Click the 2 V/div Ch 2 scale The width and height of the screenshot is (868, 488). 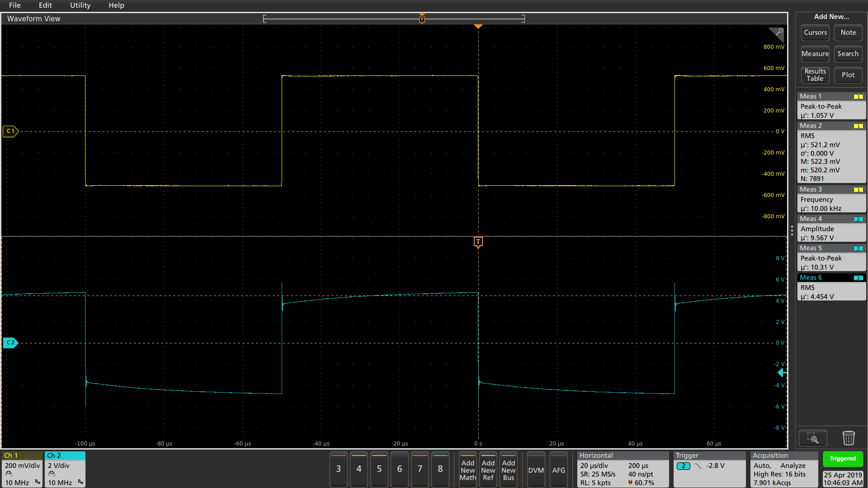click(x=59, y=466)
